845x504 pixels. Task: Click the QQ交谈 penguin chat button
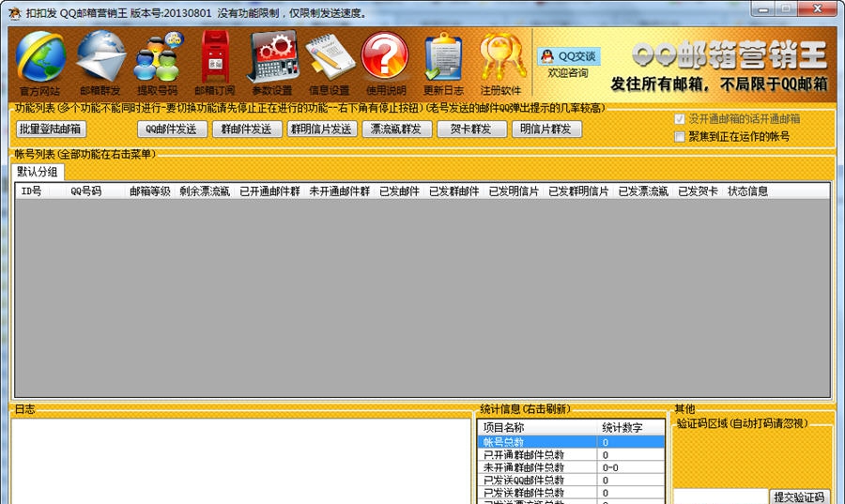(569, 56)
